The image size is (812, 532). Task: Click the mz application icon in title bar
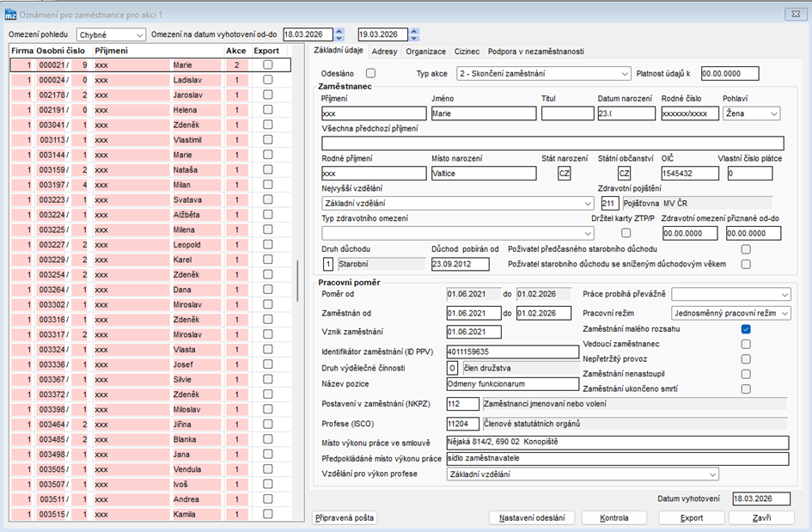[10, 15]
